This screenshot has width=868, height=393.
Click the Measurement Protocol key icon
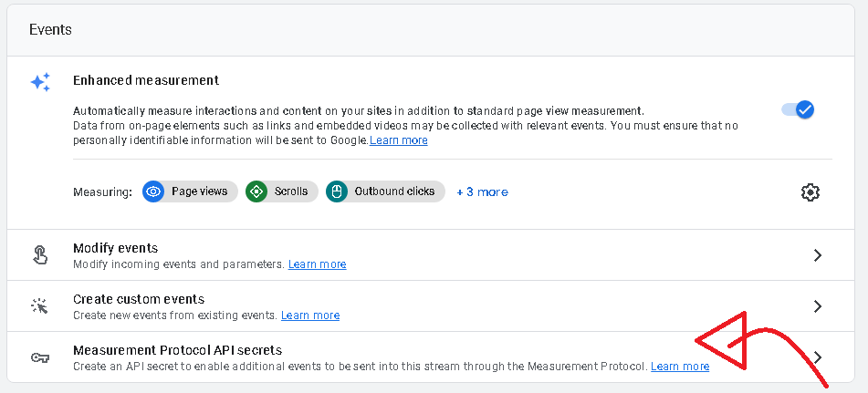pos(40,357)
